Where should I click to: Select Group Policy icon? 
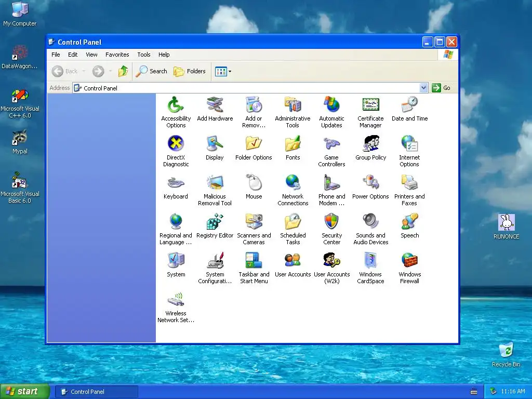pyautogui.click(x=370, y=143)
